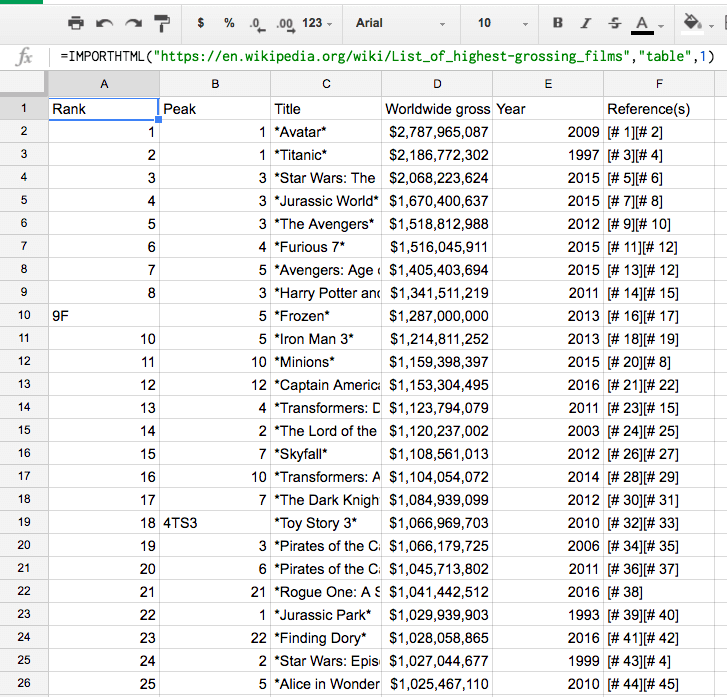Toggle bold formatting
Screen dimensions: 727x697
(x=558, y=22)
